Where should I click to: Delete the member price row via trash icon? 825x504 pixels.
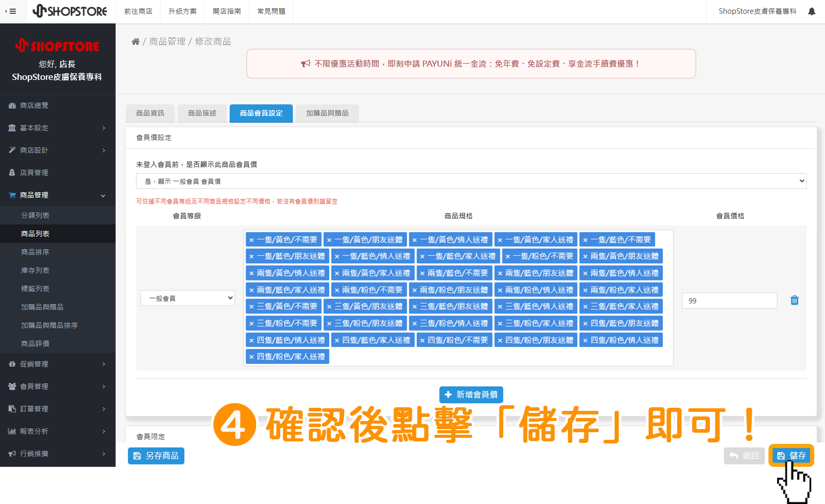pos(795,300)
